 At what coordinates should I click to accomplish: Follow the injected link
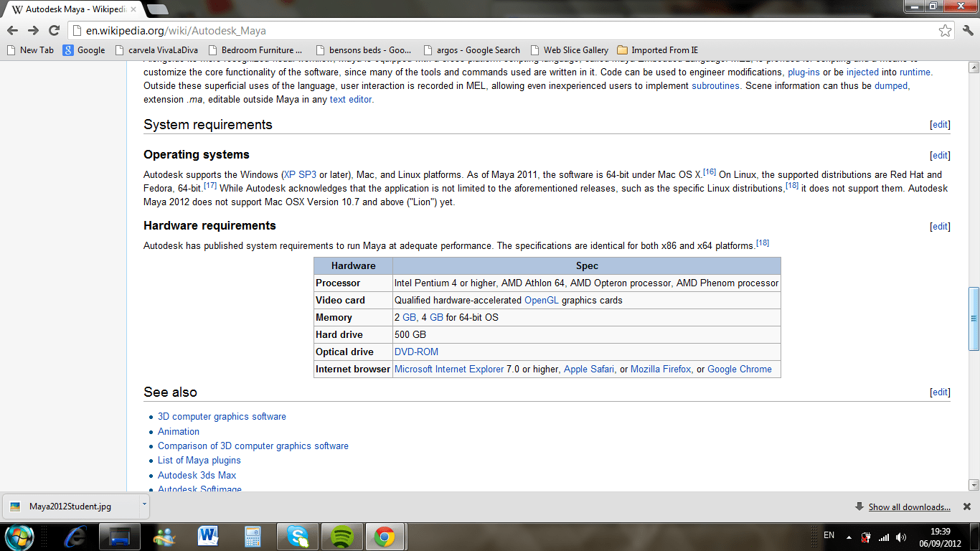(862, 72)
